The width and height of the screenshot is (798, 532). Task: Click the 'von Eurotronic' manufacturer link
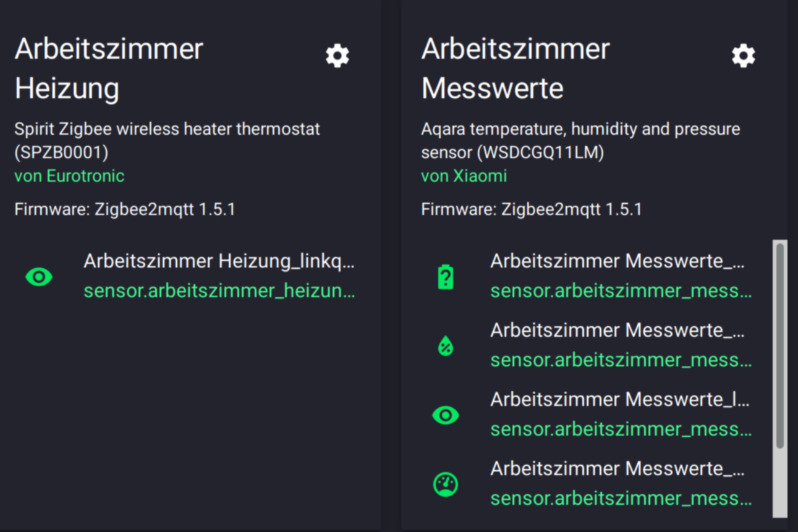coord(69,176)
